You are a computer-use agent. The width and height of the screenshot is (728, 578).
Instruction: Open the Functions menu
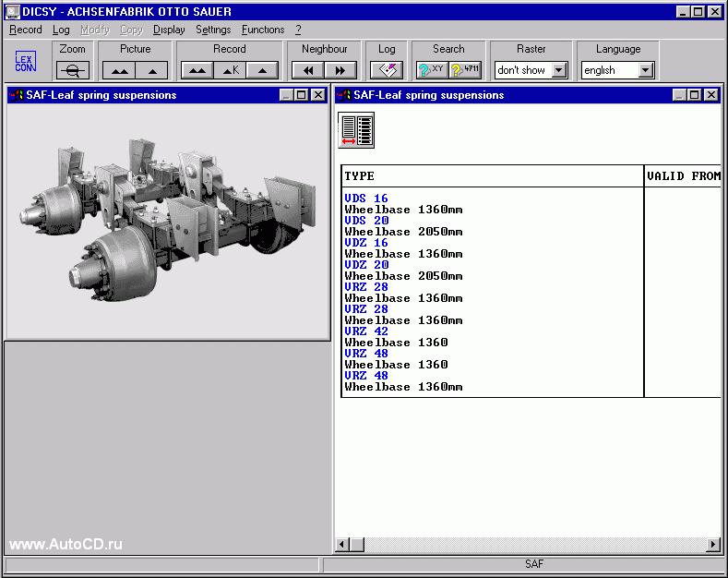coord(263,30)
